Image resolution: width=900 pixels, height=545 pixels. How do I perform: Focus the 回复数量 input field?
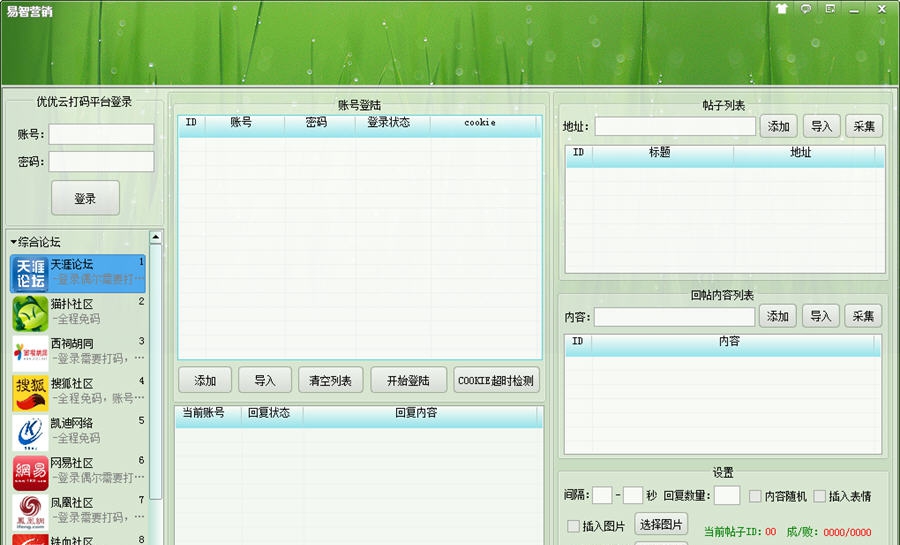point(727,495)
